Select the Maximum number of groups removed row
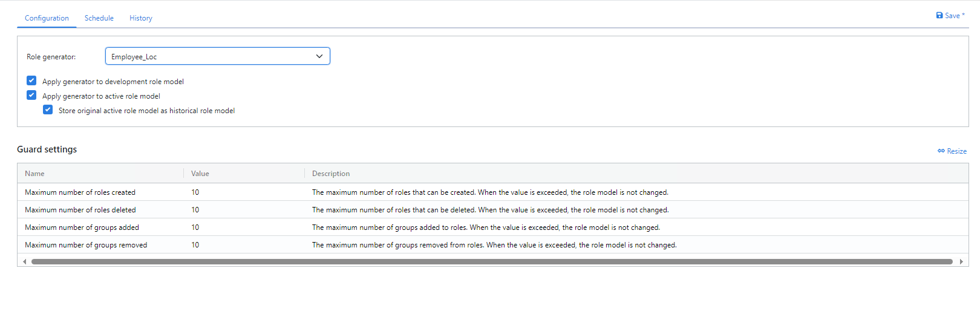The height and width of the screenshot is (314, 980). tap(86, 245)
